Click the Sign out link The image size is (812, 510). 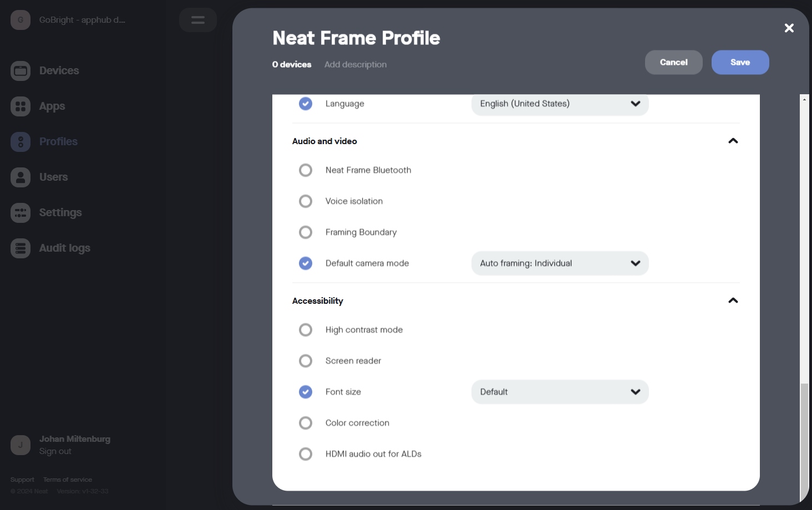pyautogui.click(x=55, y=451)
